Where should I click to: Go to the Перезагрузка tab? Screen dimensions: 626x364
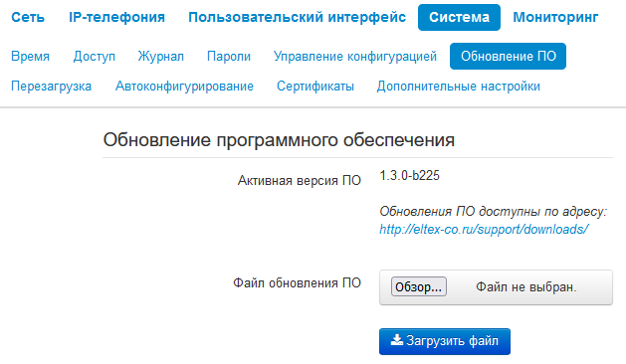[x=51, y=87]
